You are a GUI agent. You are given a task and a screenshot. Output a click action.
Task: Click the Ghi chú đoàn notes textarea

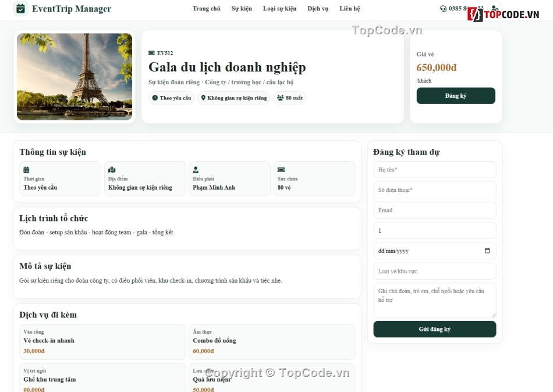pos(434,300)
